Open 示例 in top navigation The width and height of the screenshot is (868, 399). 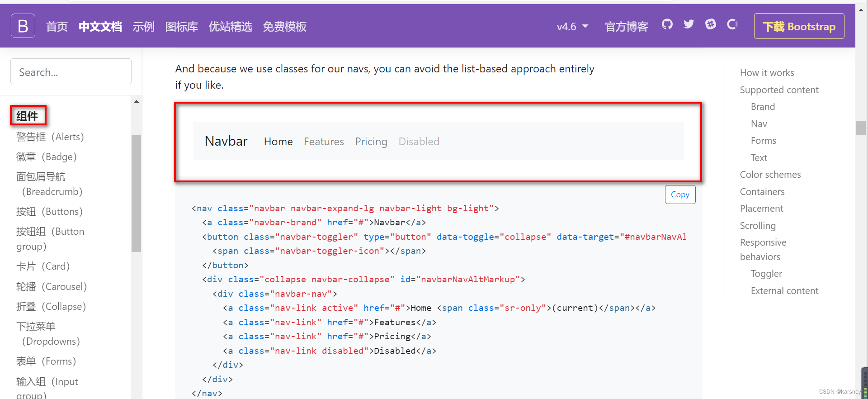tap(144, 27)
